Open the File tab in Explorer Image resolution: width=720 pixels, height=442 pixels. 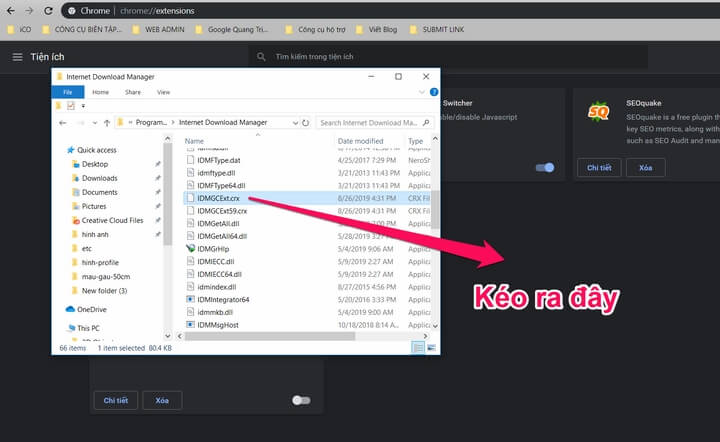pyautogui.click(x=68, y=92)
